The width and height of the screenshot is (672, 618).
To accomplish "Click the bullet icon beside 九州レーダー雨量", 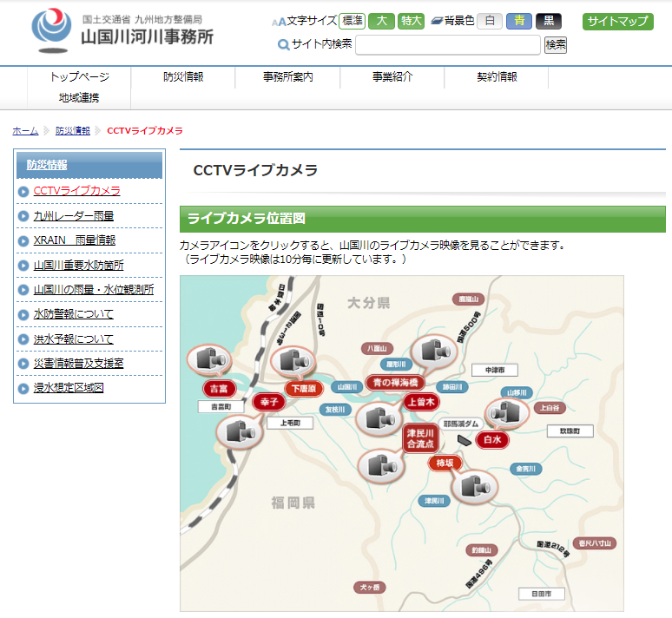I will click(23, 216).
